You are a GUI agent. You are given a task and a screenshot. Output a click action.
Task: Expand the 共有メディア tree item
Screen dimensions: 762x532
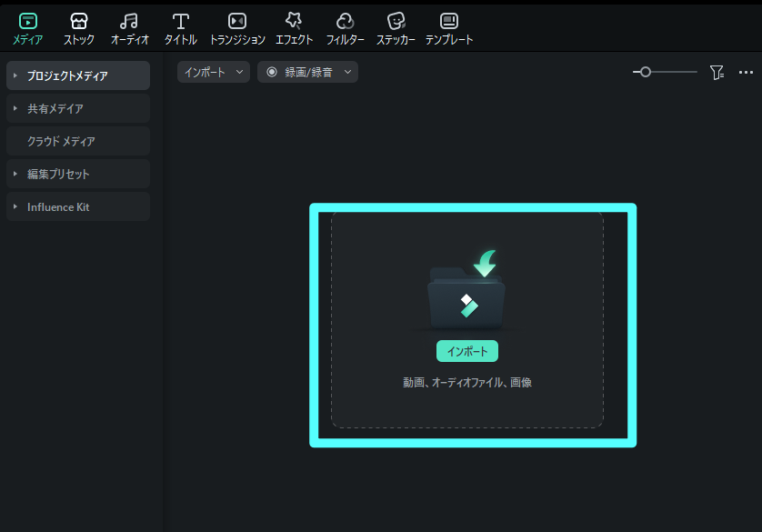tap(15, 108)
